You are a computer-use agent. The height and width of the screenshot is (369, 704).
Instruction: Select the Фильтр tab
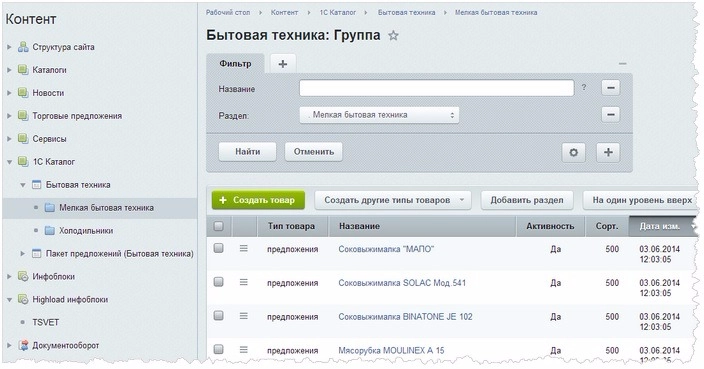click(x=235, y=64)
